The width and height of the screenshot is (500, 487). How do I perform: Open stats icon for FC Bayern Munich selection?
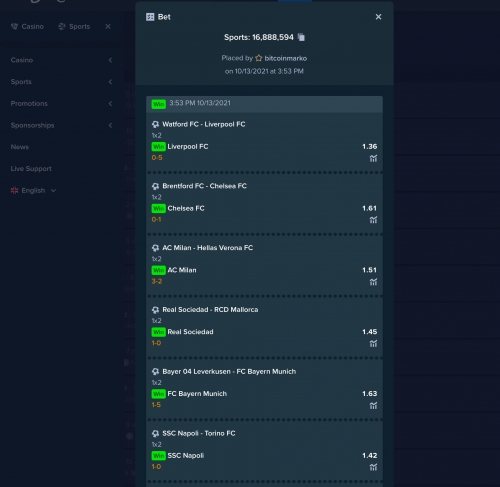click(x=373, y=405)
